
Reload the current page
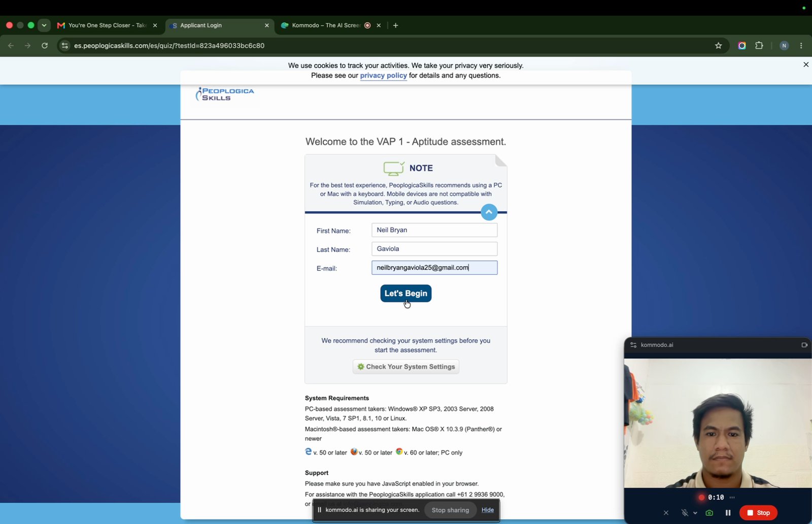[x=45, y=46]
